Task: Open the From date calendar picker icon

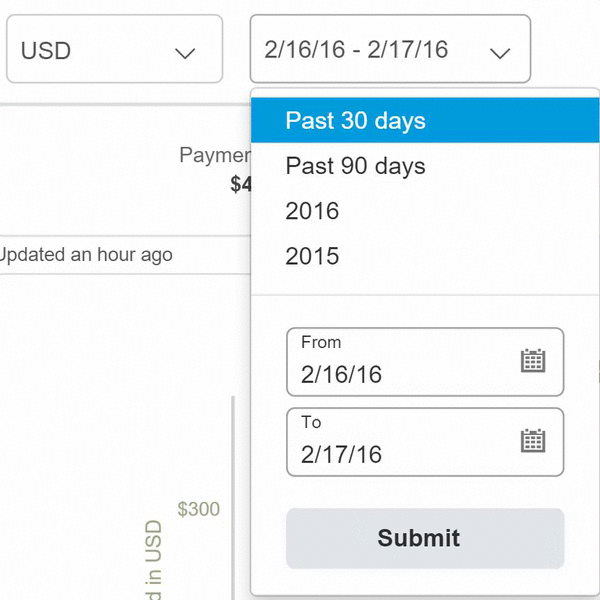Action: [533, 360]
